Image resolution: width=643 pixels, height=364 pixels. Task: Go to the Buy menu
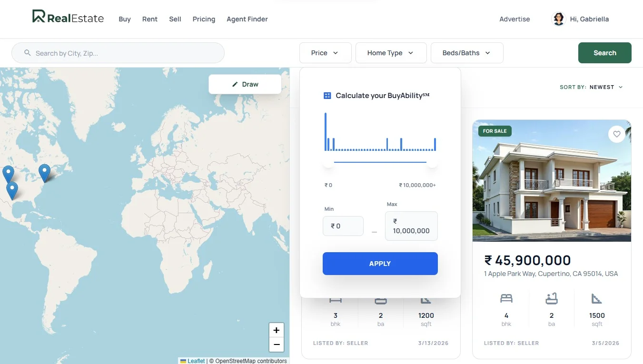click(125, 19)
